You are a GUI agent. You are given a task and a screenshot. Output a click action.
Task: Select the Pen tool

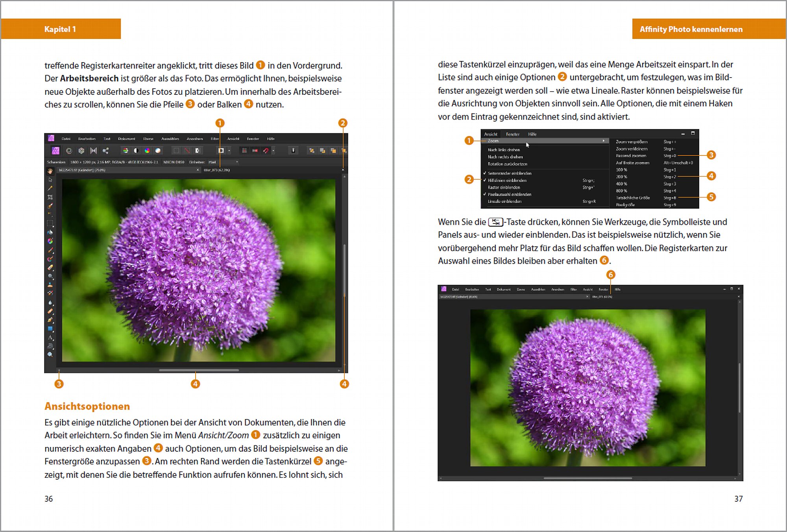tap(50, 320)
